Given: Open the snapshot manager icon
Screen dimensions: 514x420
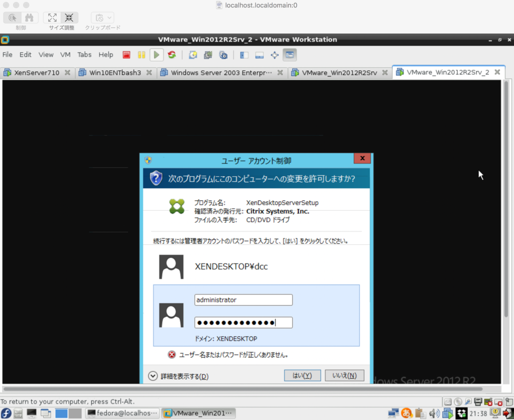Looking at the screenshot, I should click(x=223, y=55).
